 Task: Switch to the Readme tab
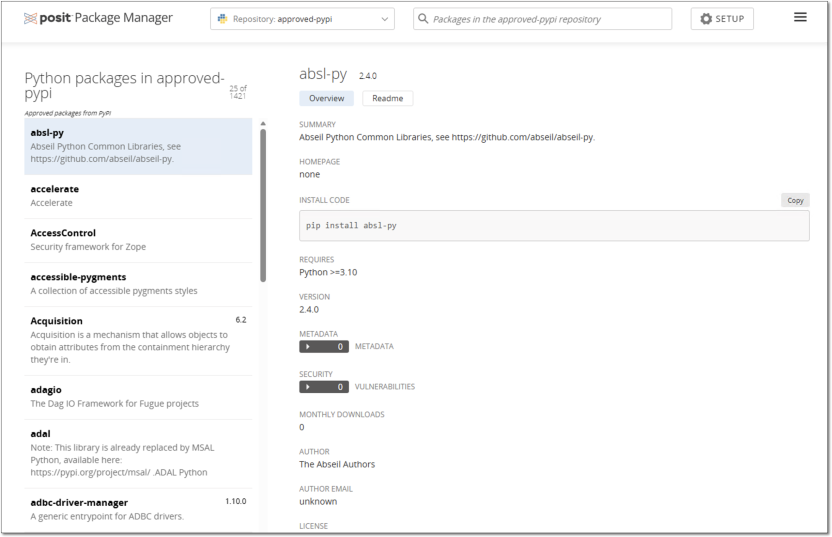coord(387,98)
